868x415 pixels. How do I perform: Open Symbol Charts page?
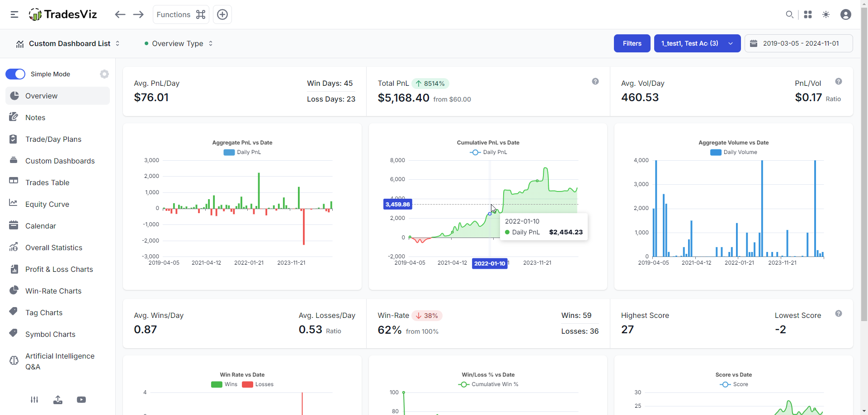coord(57,334)
